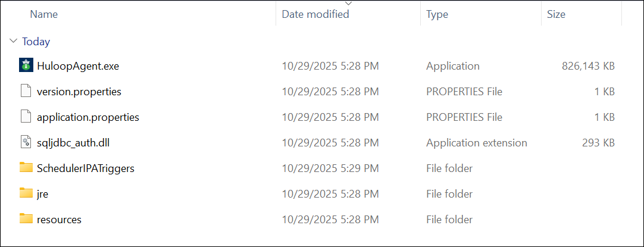This screenshot has height=247, width=644.
Task: Click the version.properties file icon
Action: tap(25, 91)
